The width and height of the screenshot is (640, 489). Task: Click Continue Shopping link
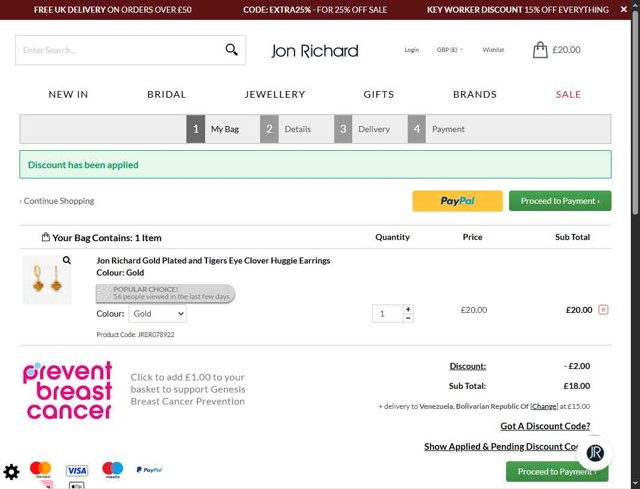click(57, 201)
